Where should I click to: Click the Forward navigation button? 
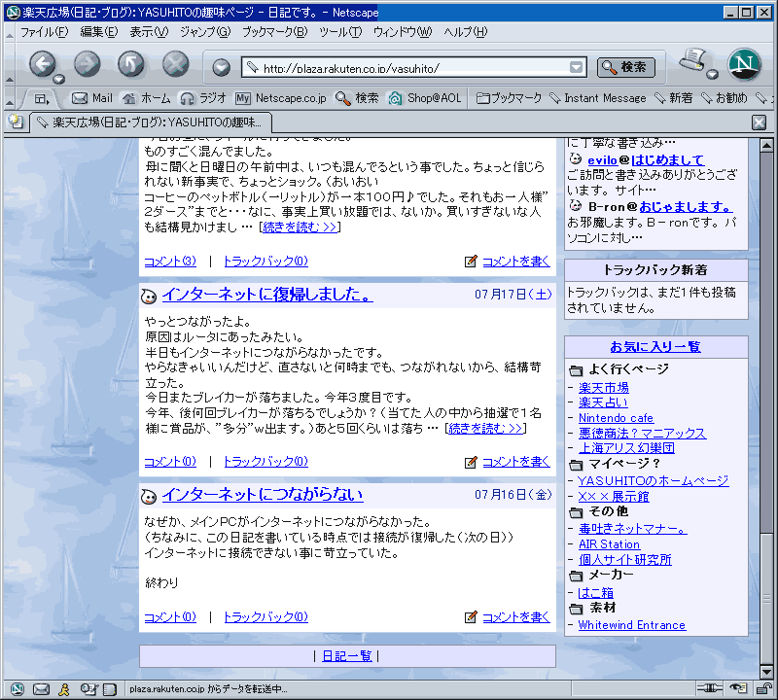pos(87,64)
